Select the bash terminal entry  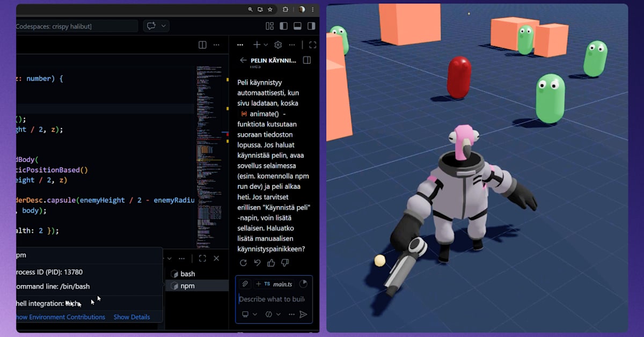187,274
